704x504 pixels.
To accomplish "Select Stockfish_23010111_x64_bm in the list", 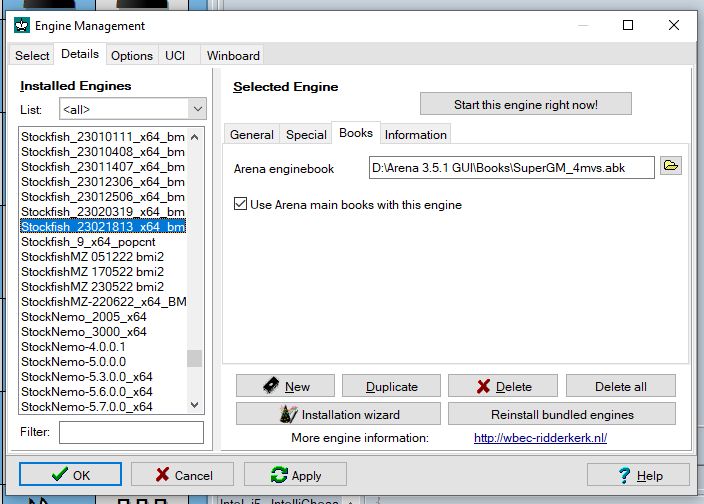I will (103, 136).
